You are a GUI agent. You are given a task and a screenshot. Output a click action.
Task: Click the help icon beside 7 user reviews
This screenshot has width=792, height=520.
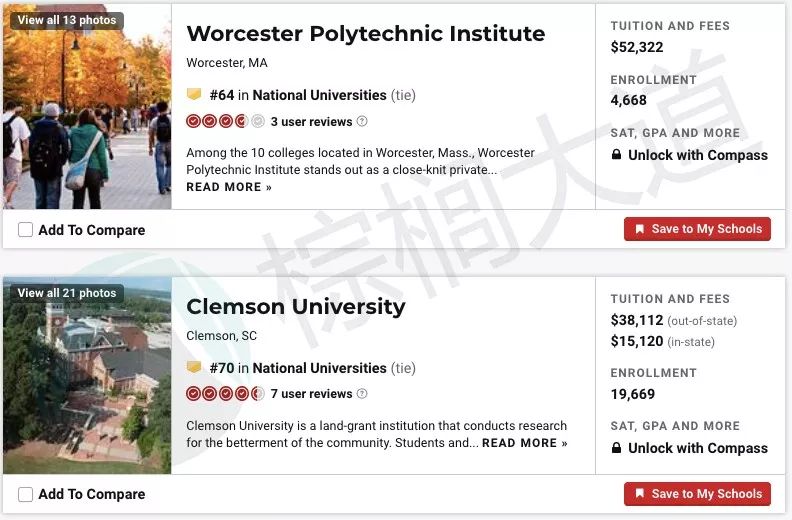coord(362,394)
